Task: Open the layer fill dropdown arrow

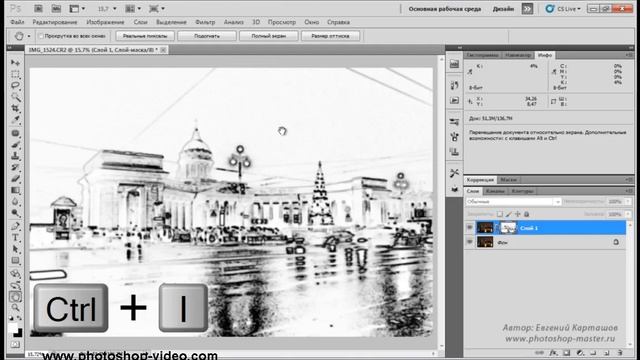Action: coord(628,214)
